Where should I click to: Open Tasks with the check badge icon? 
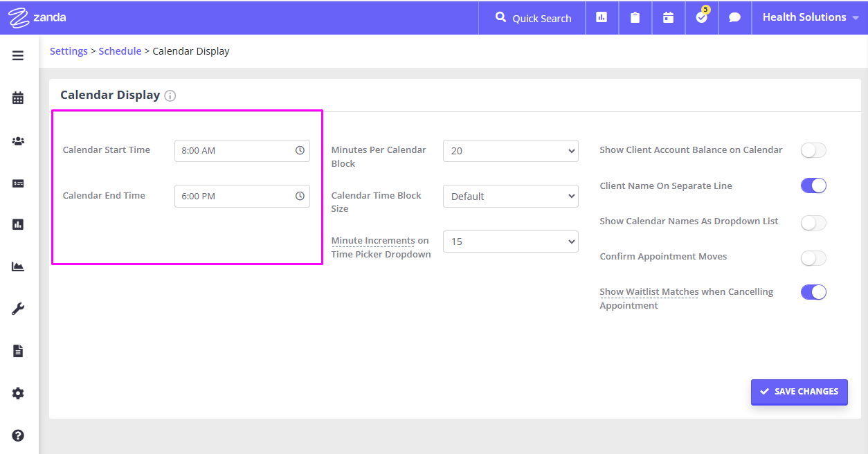701,17
